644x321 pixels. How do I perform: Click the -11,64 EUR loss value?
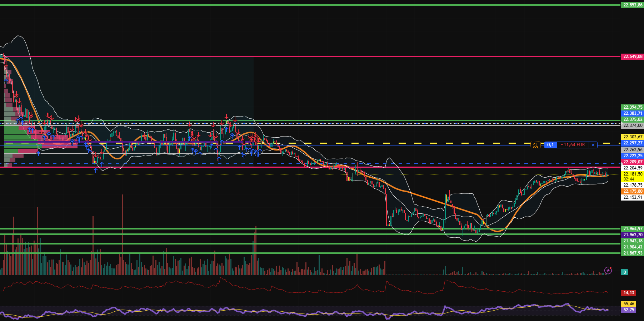click(x=573, y=145)
